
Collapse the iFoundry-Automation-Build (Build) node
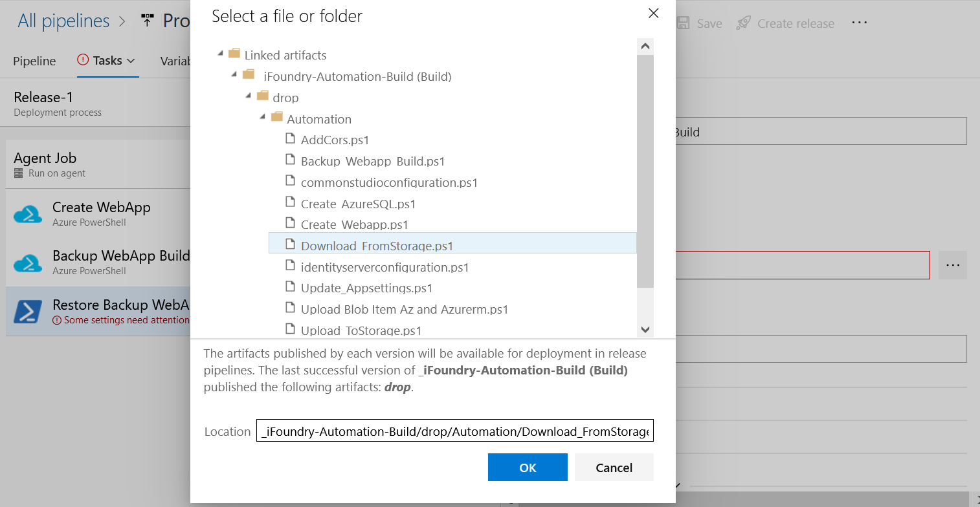pyautogui.click(x=234, y=76)
